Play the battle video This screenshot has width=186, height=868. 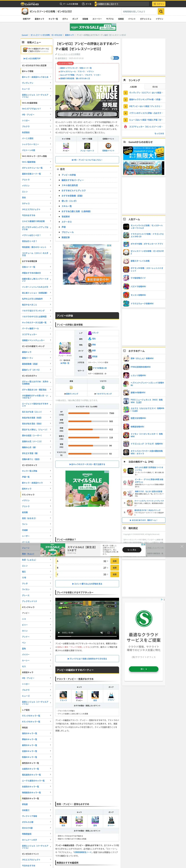point(59,632)
